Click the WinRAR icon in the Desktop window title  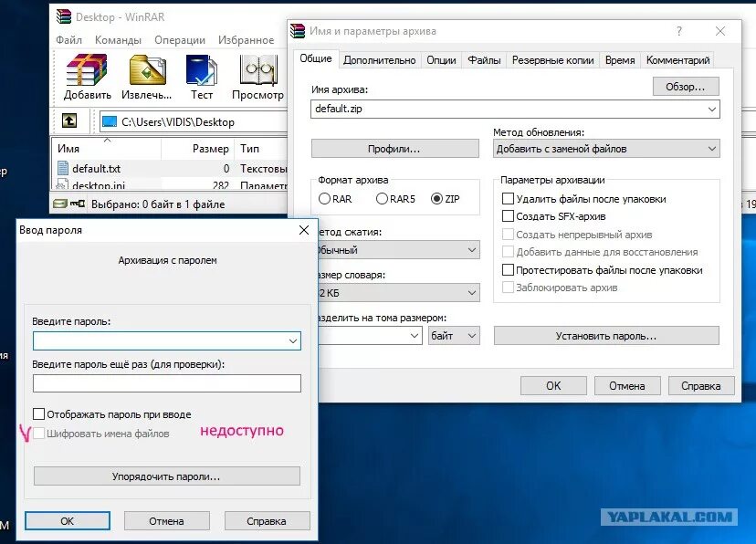tap(64, 16)
